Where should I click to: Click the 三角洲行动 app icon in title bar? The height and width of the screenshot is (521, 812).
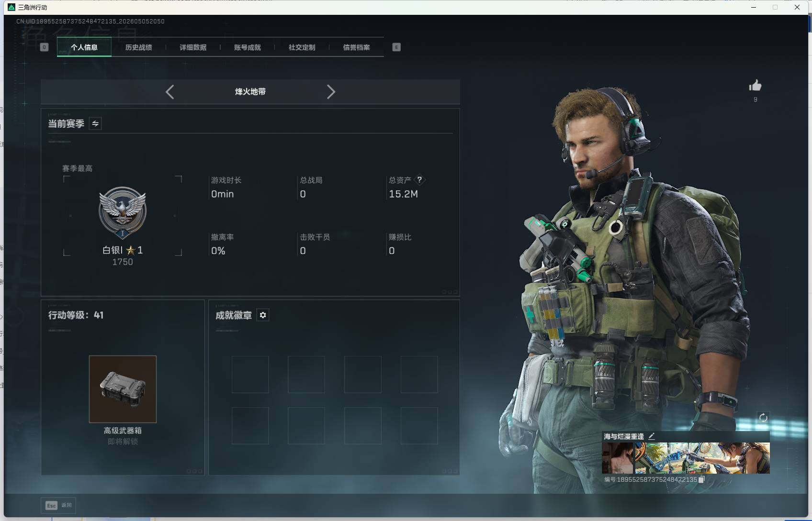click(x=11, y=7)
